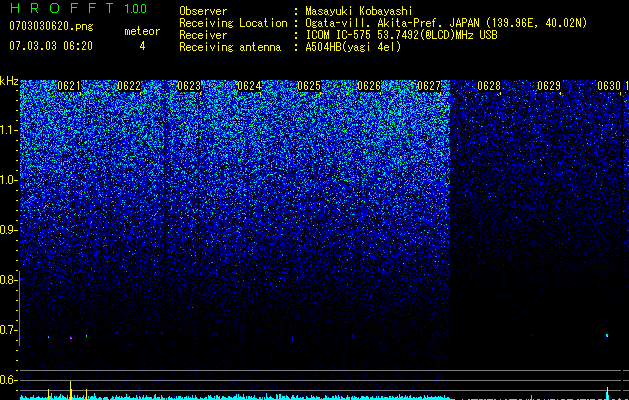
Task: Click observer name Masayuki Kobayashi
Action: (x=359, y=11)
